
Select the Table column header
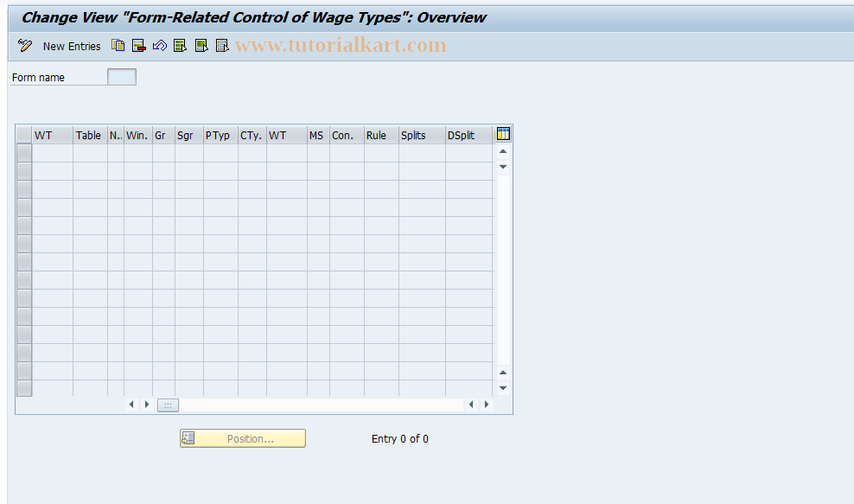tap(90, 135)
